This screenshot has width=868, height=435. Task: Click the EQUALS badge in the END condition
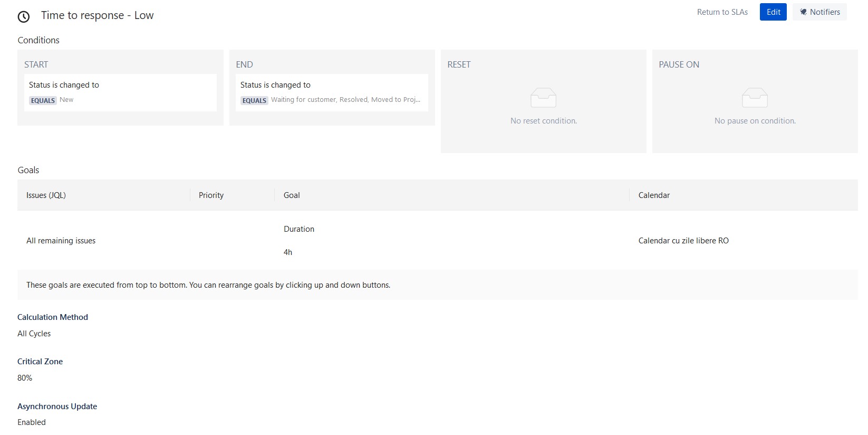(254, 100)
